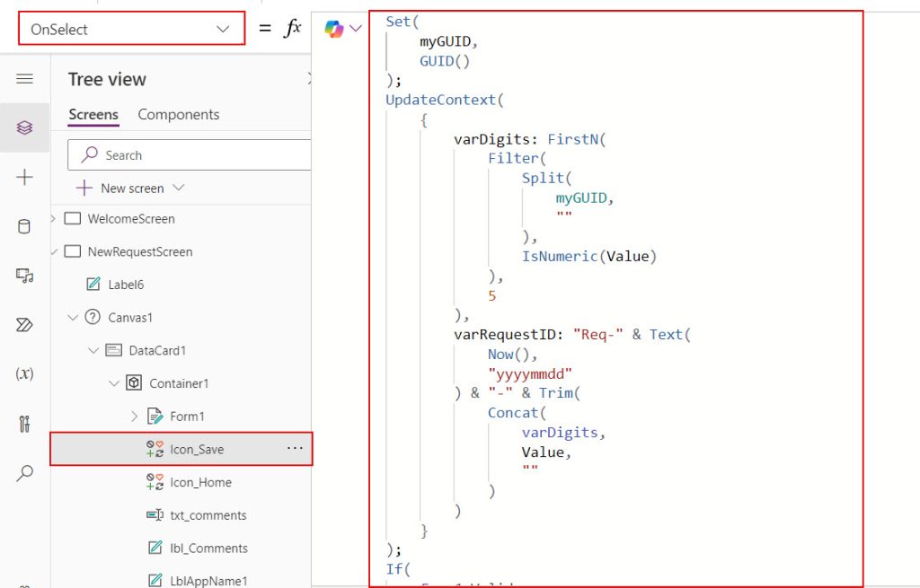Select NewRequestScreen in tree view
Screen dimensions: 920x588
point(139,251)
